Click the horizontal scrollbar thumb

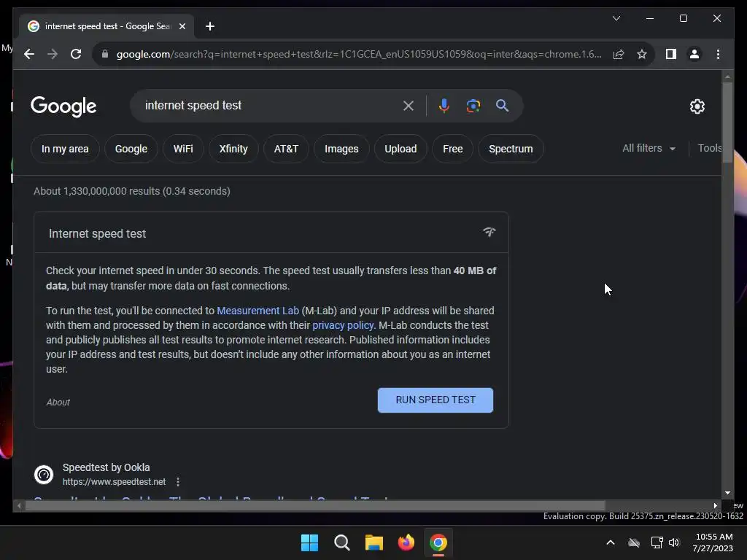315,506
